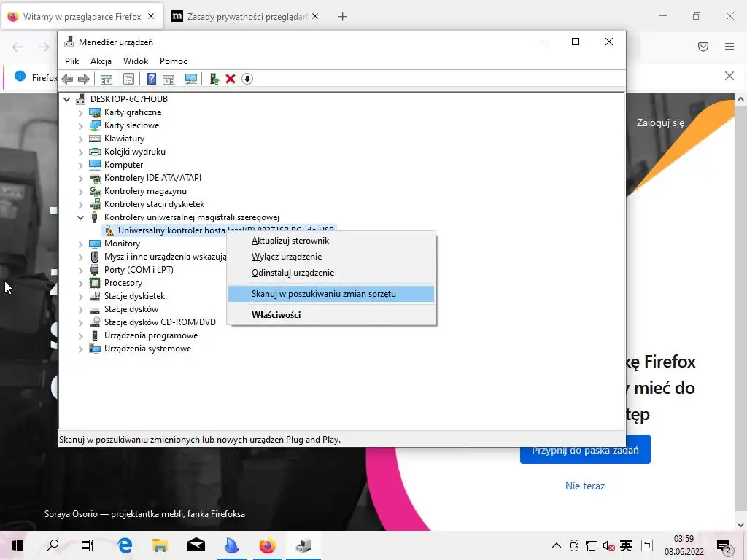This screenshot has width=747, height=560.
Task: Expand Kontrolery IDE ATA/ATAPI node
Action: [x=80, y=179]
